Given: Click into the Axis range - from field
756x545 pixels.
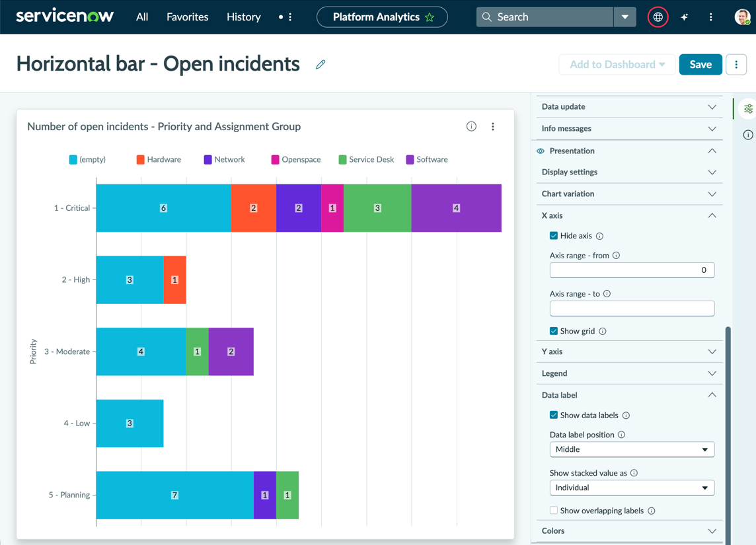Looking at the screenshot, I should pyautogui.click(x=632, y=270).
